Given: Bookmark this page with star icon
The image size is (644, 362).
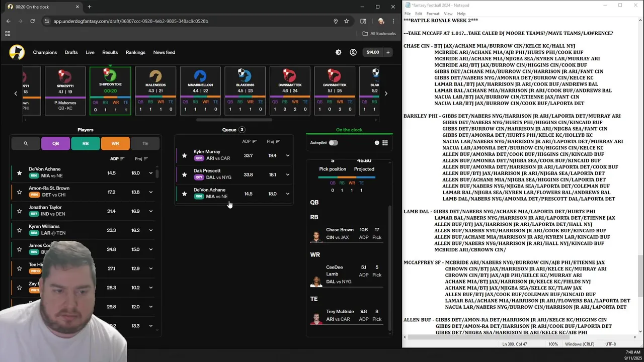Looking at the screenshot, I should [347, 21].
